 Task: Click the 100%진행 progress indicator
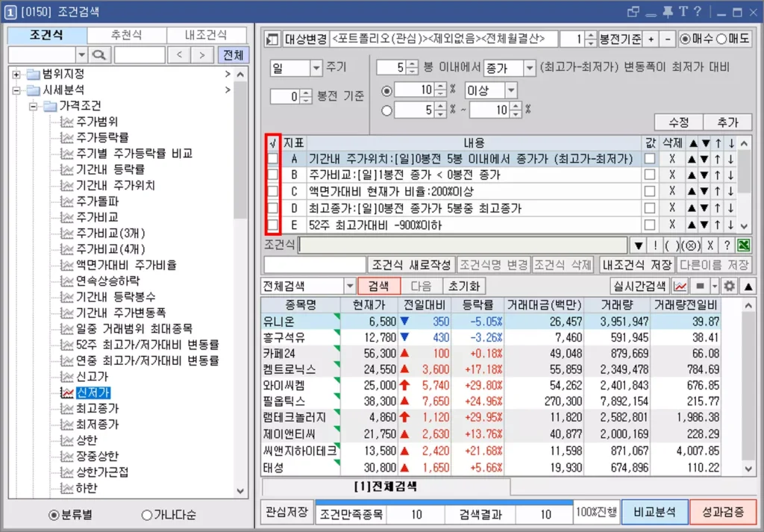click(596, 513)
